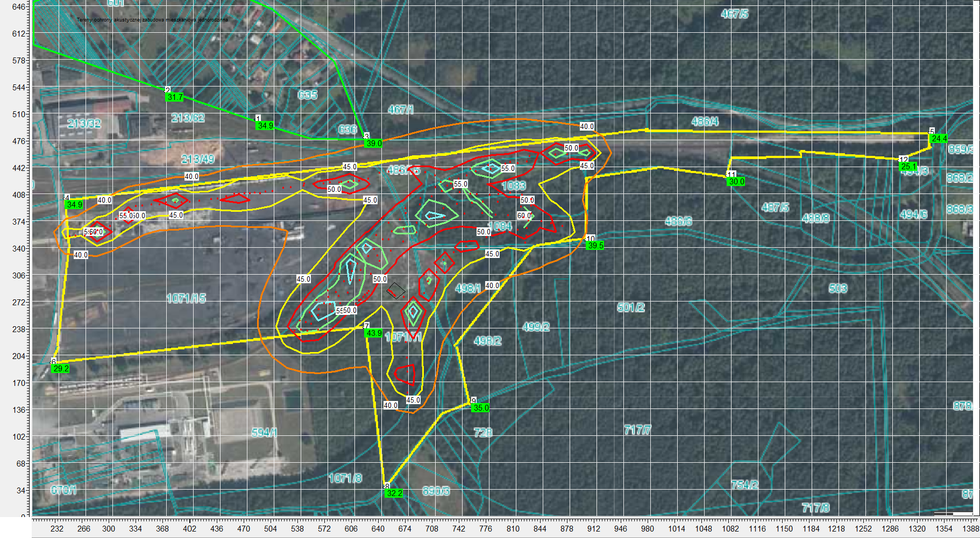Click the receptor label reading 35.0
The width and height of the screenshot is (980, 538).
480,408
